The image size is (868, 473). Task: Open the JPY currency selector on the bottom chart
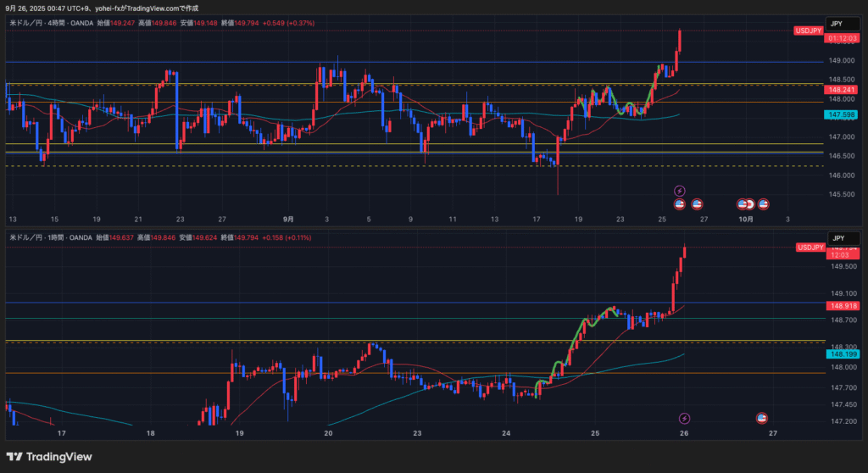coord(836,238)
